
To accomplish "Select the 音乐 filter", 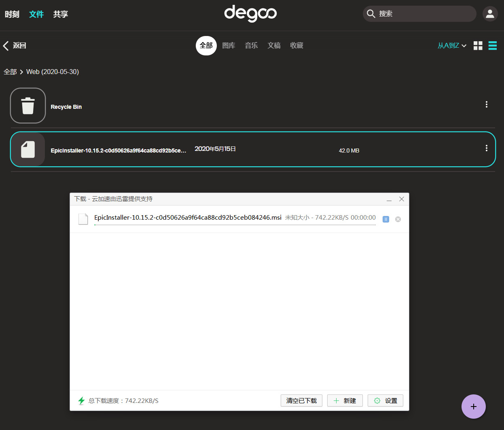I will 251,46.
